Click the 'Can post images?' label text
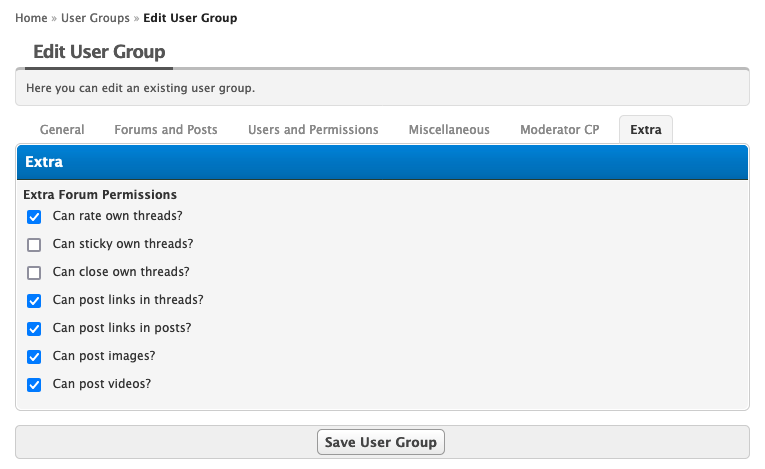This screenshot has height=469, width=765. 103,356
